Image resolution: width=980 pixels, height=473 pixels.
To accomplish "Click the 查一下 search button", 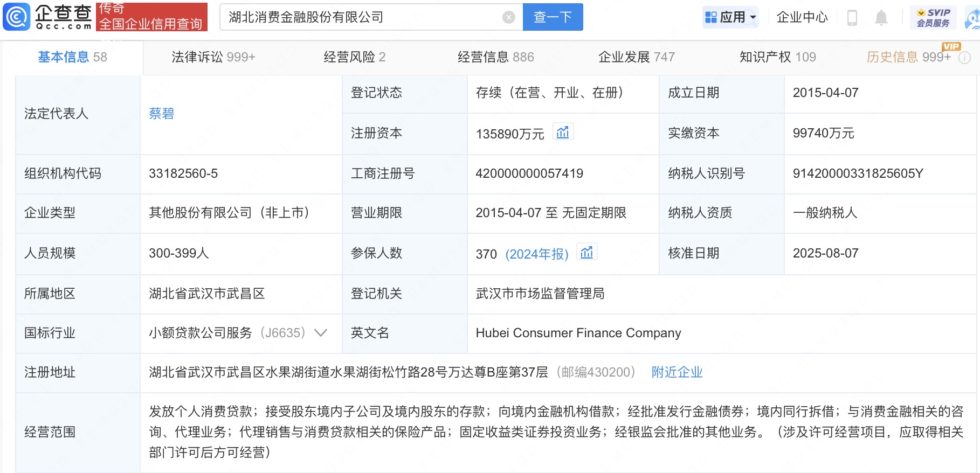I will 553,17.
